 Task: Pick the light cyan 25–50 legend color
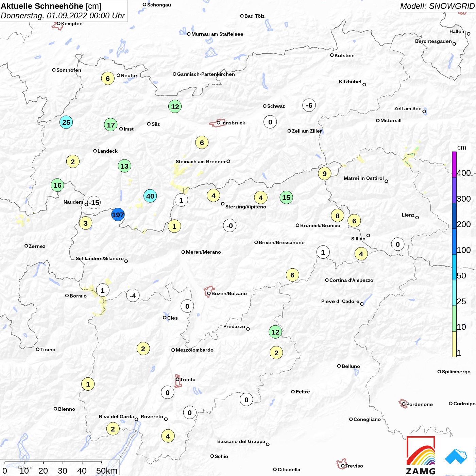pos(454,293)
